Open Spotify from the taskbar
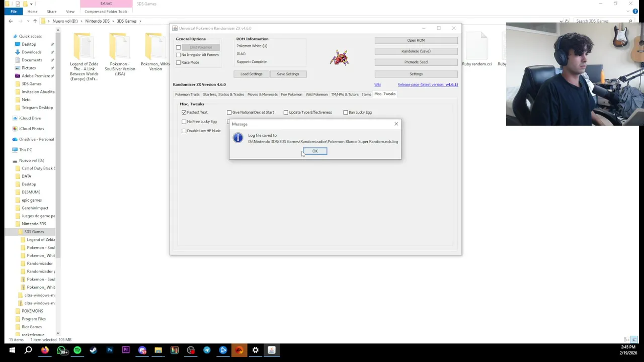 [x=77, y=350]
